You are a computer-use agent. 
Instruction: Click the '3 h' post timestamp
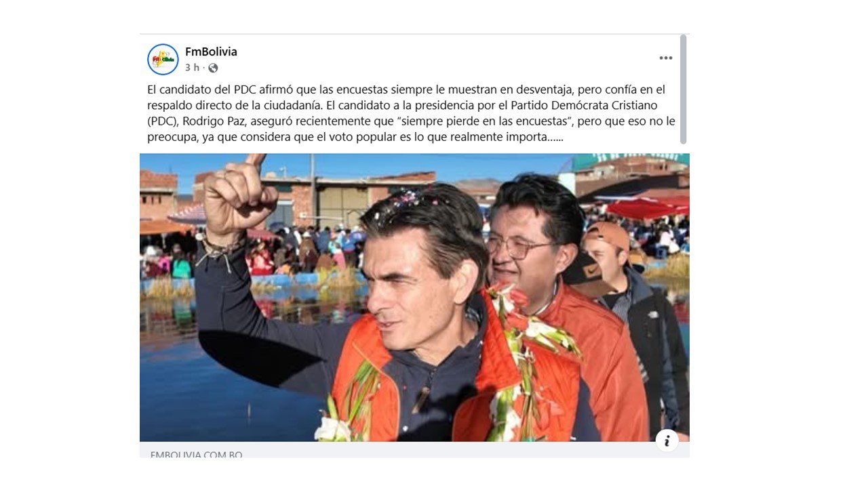click(x=192, y=68)
